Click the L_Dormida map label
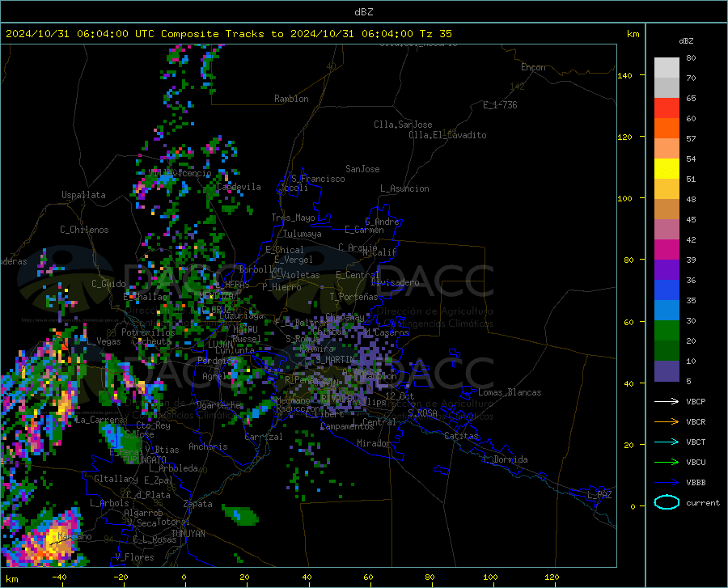 coord(505,459)
